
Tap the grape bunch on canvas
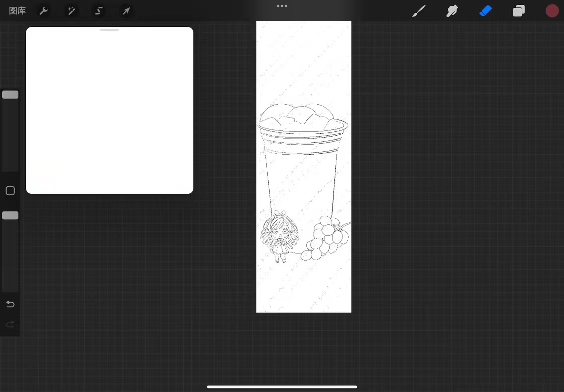point(326,238)
